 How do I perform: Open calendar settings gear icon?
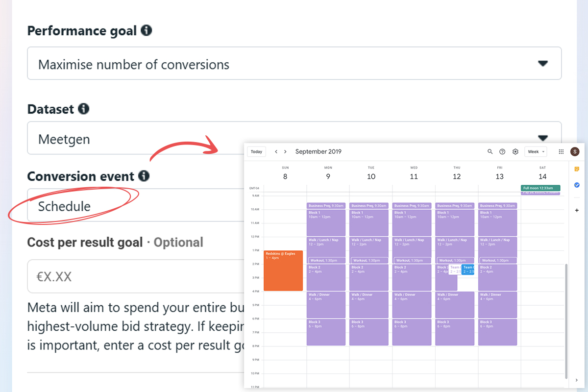pos(515,152)
